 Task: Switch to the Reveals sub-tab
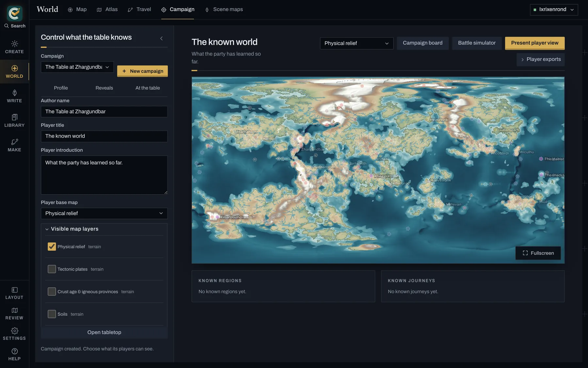(x=104, y=88)
